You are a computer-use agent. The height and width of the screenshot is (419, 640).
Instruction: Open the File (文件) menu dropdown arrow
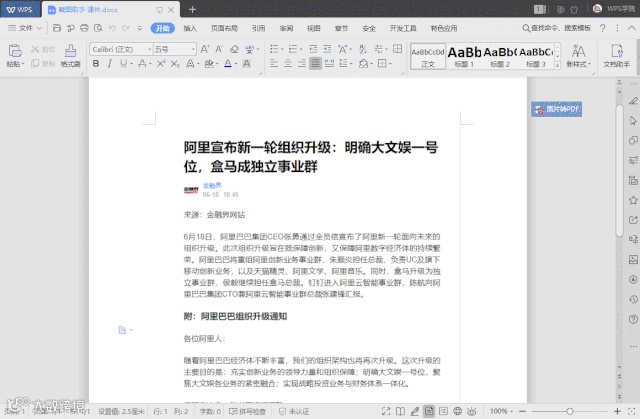click(40, 28)
